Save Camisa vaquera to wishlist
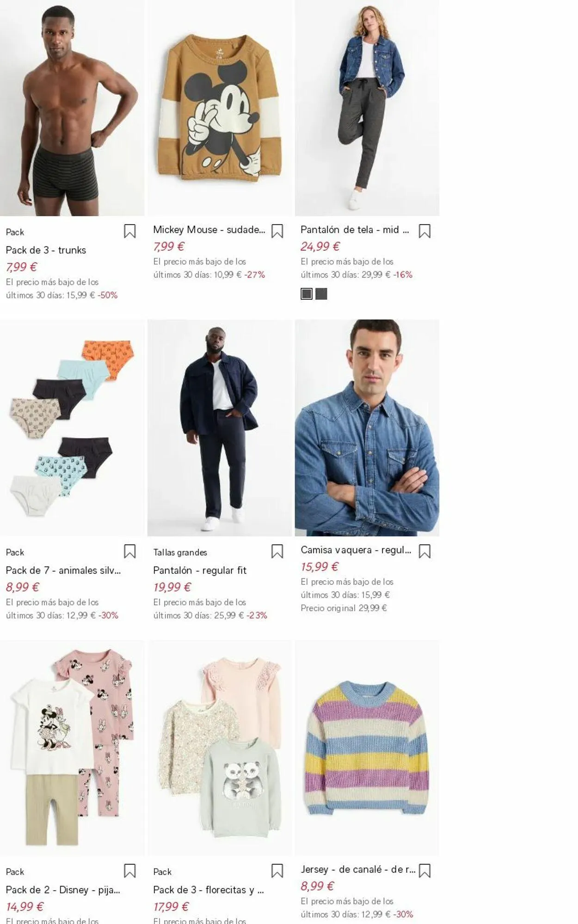The width and height of the screenshot is (578, 924). pyautogui.click(x=424, y=551)
